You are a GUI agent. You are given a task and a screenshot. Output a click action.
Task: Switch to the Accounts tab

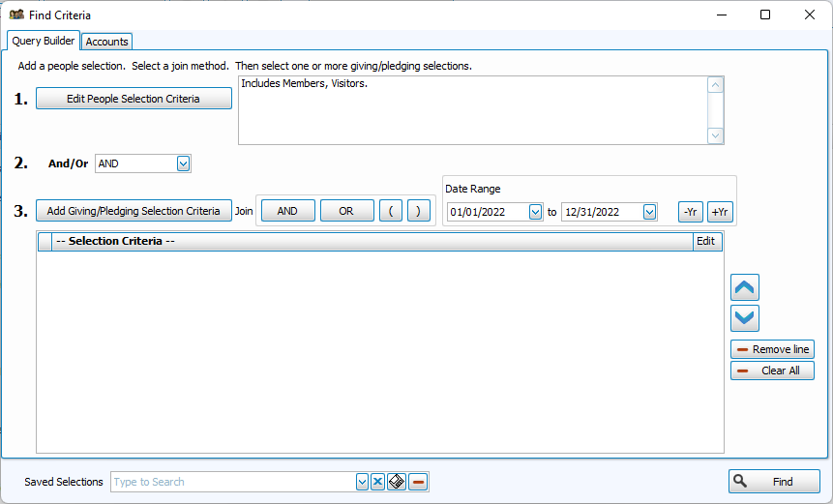(x=106, y=42)
